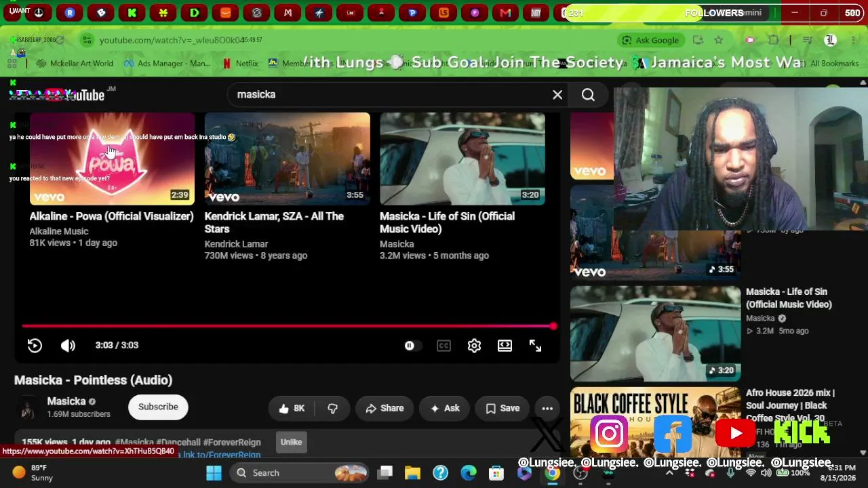Switch to the green D browser tab

(195, 12)
